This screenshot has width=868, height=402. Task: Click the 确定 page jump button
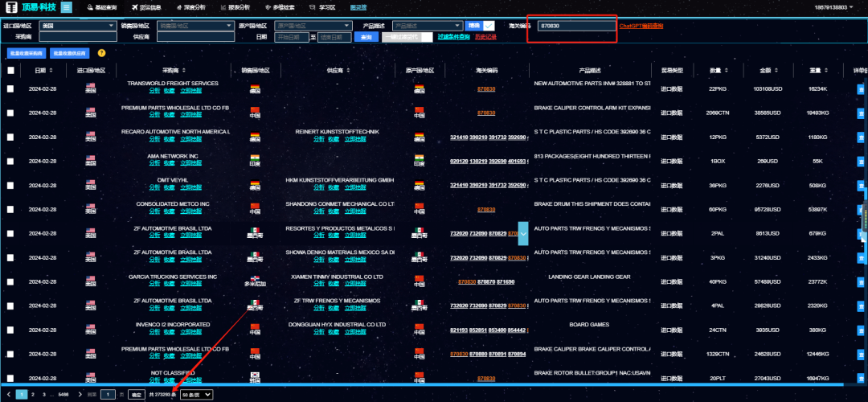click(136, 394)
